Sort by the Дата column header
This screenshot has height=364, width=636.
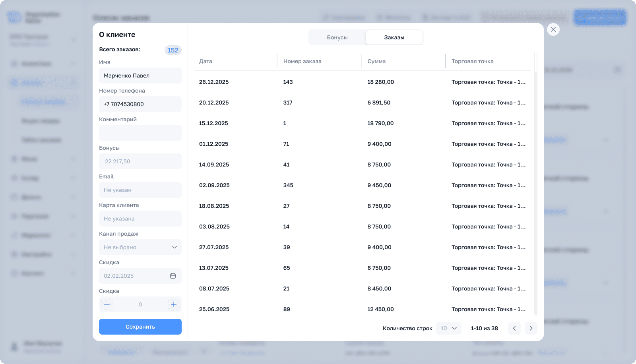[206, 61]
